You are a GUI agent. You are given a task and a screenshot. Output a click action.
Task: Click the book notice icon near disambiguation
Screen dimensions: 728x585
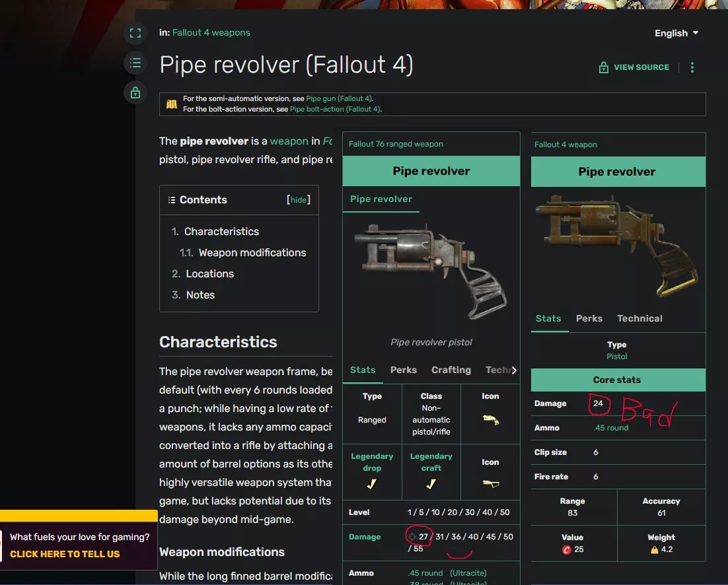[172, 104]
